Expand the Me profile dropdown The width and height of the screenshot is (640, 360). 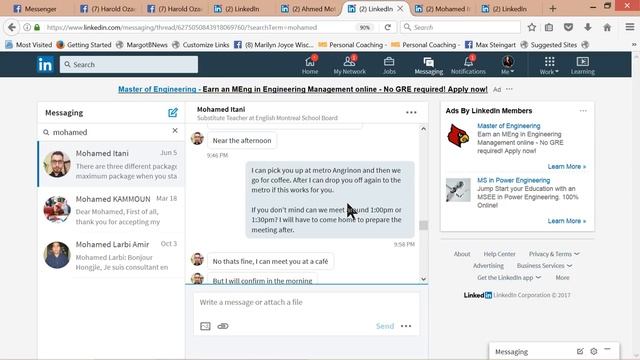pos(507,65)
